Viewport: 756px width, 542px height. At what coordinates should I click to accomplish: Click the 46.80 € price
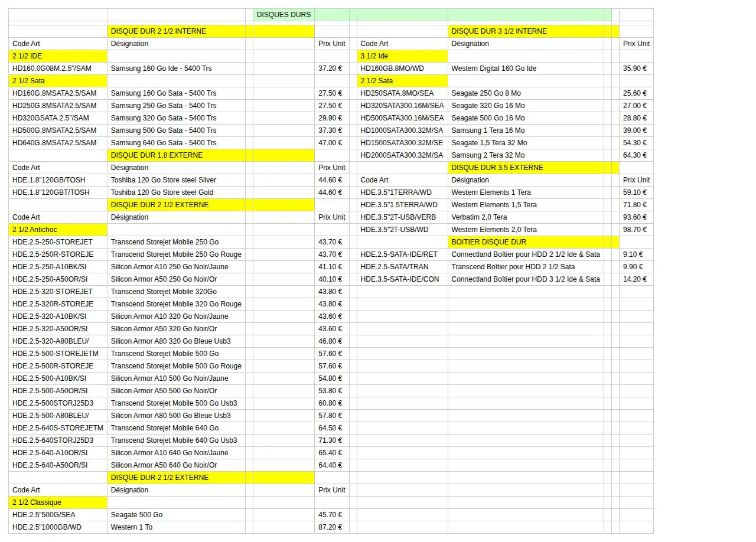tap(332, 341)
